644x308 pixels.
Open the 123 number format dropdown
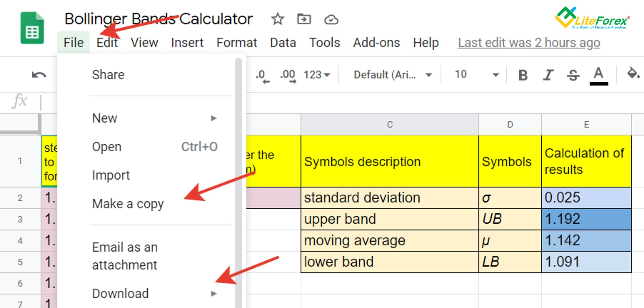(x=316, y=75)
